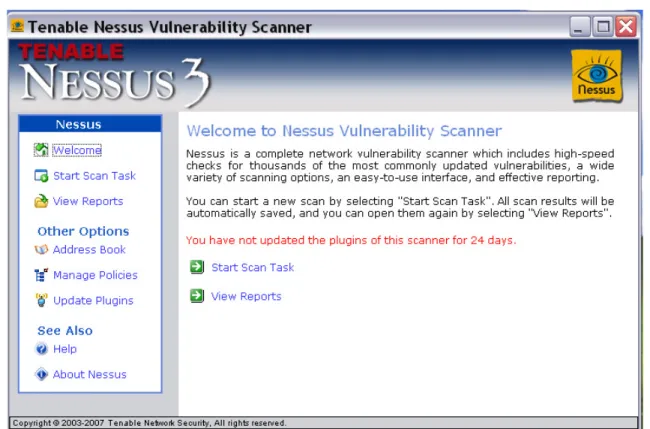Open the About Nessus link
Image resolution: width=650 pixels, height=429 pixels.
[90, 374]
